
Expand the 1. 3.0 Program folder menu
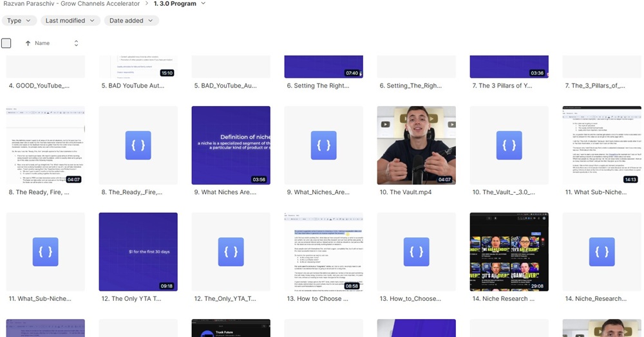click(x=204, y=4)
